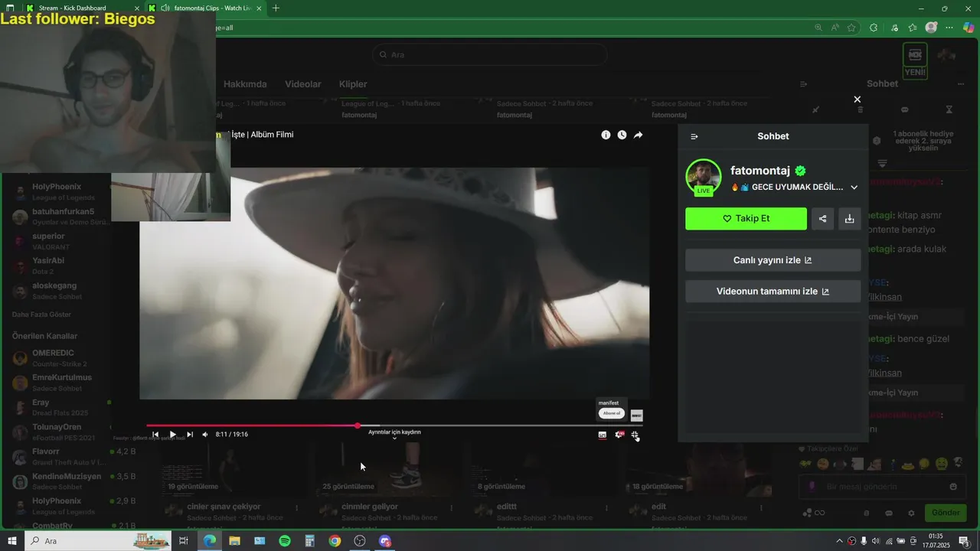Click the Windows Start button
The height and width of the screenshot is (551, 980).
coord(11,541)
